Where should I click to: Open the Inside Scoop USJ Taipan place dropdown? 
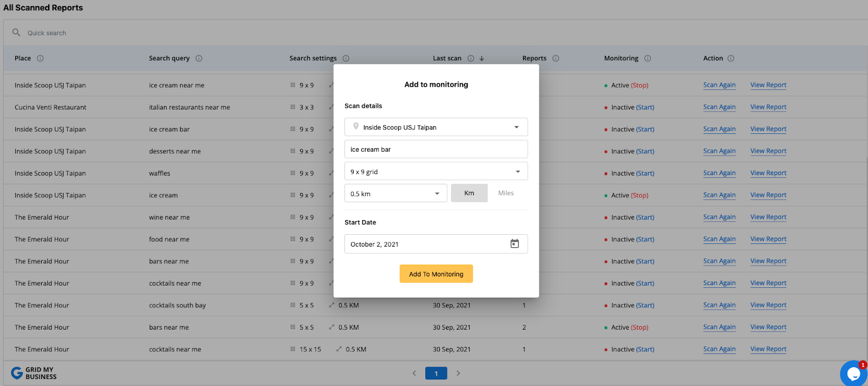tap(436, 127)
